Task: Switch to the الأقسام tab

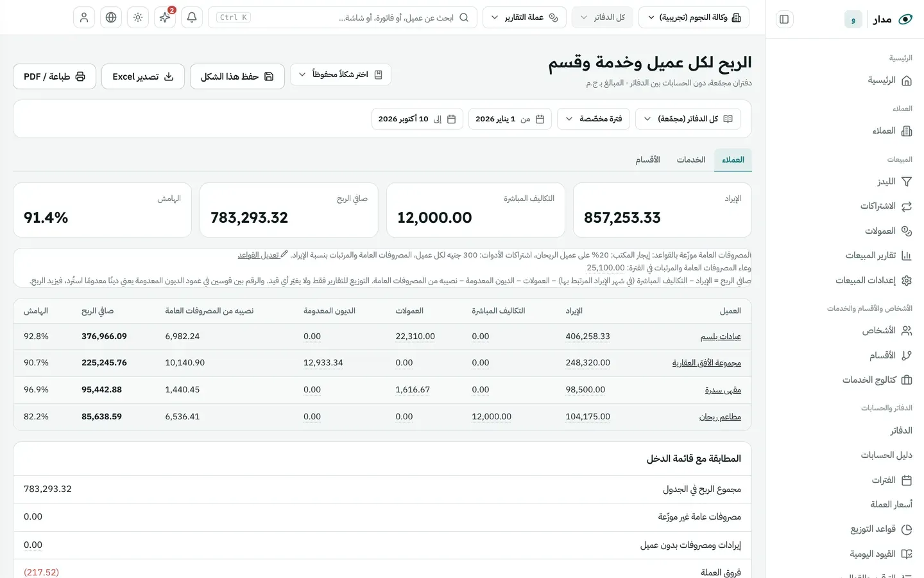Action: pos(647,160)
